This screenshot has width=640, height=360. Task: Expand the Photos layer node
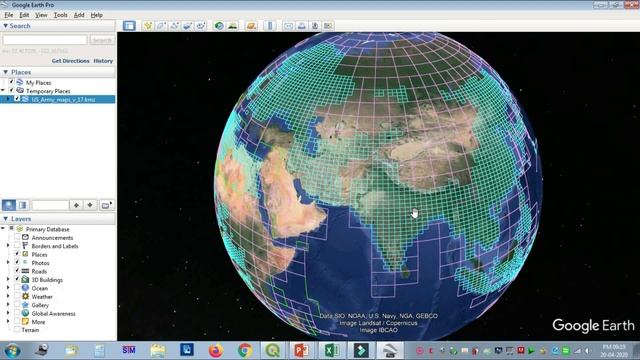8,262
